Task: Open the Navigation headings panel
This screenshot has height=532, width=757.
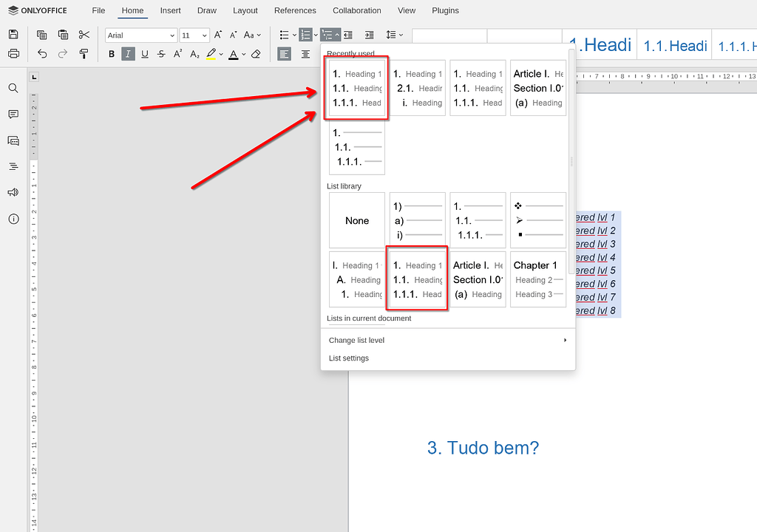Action: (x=13, y=166)
